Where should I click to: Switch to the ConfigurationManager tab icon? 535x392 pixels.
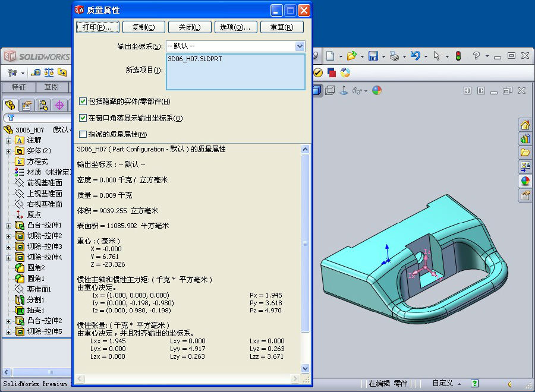click(43, 105)
